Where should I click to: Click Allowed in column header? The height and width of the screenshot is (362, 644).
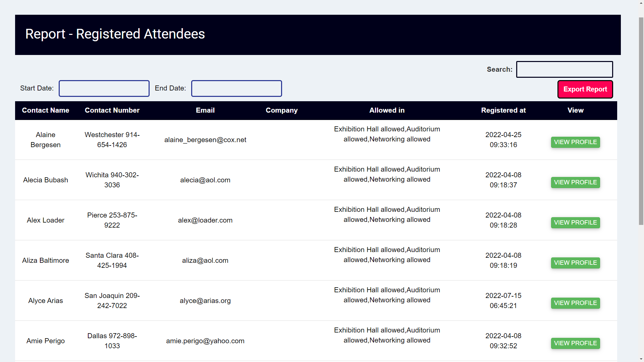(x=387, y=111)
